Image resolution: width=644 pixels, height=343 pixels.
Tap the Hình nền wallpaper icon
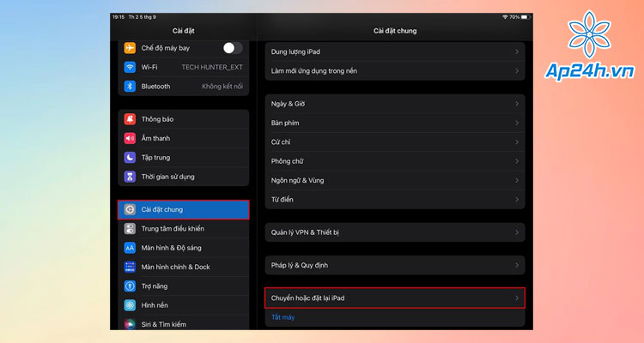[x=130, y=305]
